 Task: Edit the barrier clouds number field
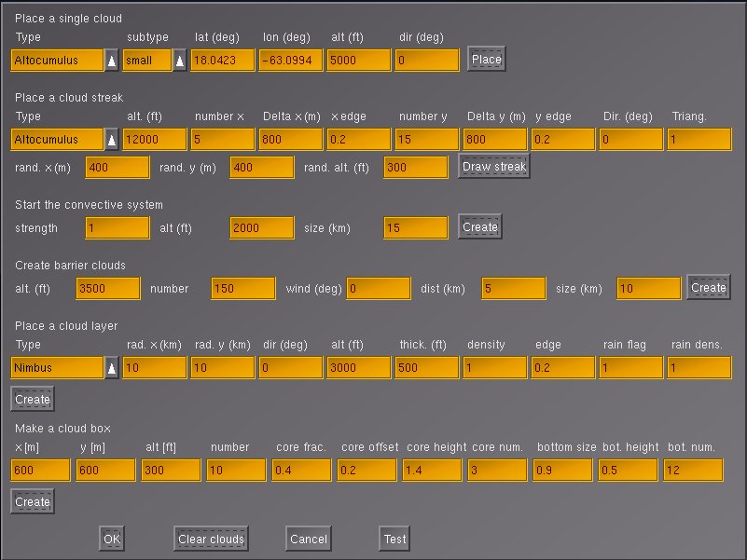tap(243, 288)
